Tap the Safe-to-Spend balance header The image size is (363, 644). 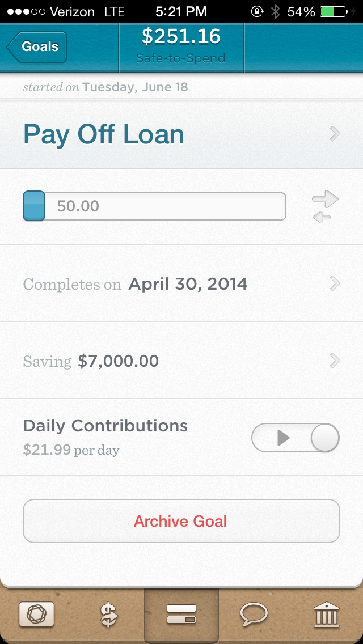tap(180, 48)
